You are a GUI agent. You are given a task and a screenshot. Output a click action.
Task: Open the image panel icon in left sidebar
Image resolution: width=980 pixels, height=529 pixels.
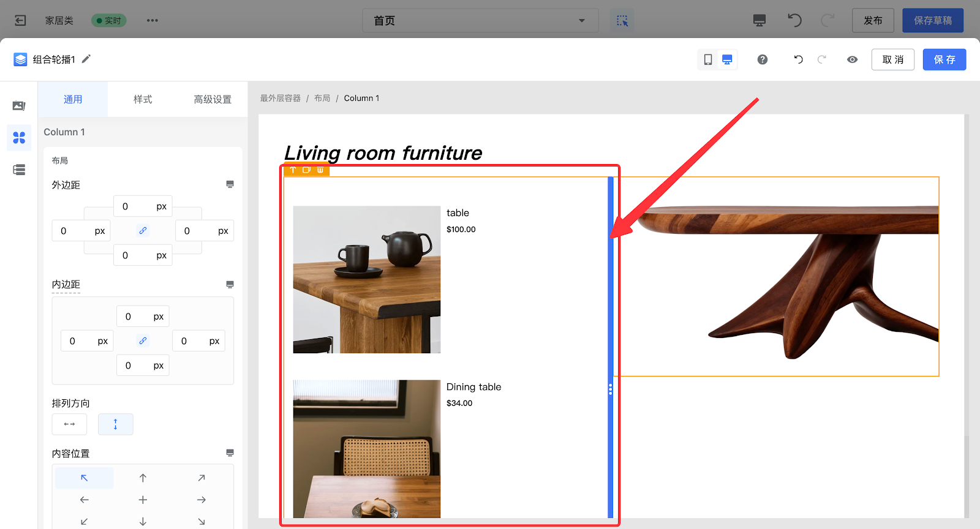[19, 106]
